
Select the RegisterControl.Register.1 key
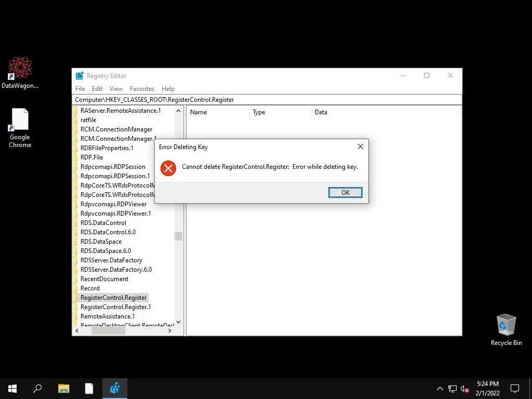click(116, 307)
